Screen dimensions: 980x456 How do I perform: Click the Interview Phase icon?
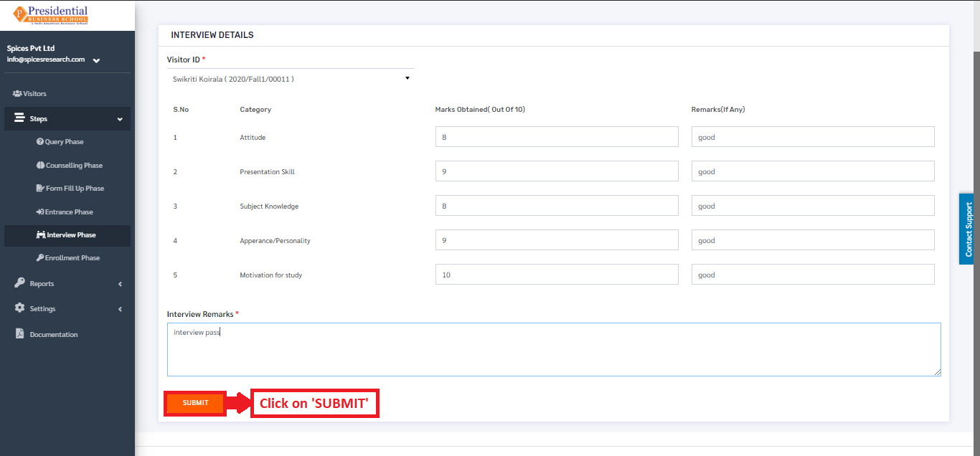coord(41,235)
